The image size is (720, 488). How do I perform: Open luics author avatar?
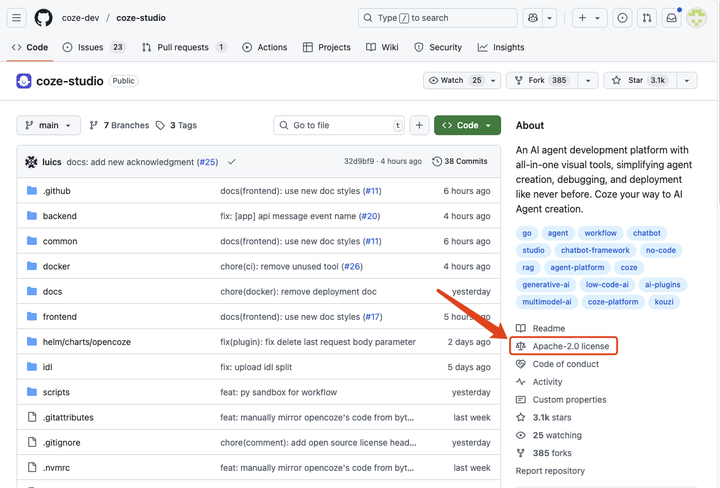coord(31,162)
